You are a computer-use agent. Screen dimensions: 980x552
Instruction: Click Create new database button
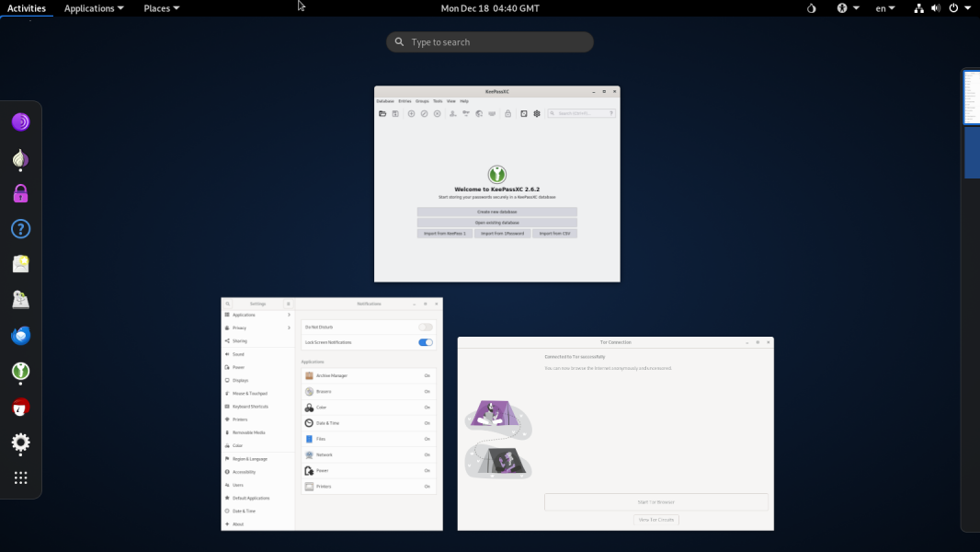click(x=496, y=212)
